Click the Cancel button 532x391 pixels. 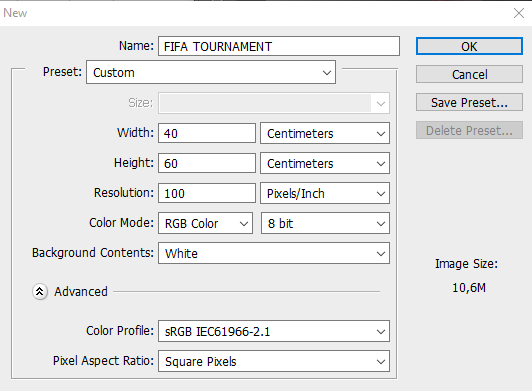tap(469, 74)
